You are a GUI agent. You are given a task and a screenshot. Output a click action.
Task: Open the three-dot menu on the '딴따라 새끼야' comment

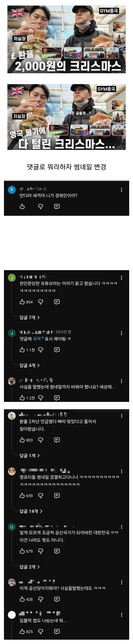[x=122, y=190]
